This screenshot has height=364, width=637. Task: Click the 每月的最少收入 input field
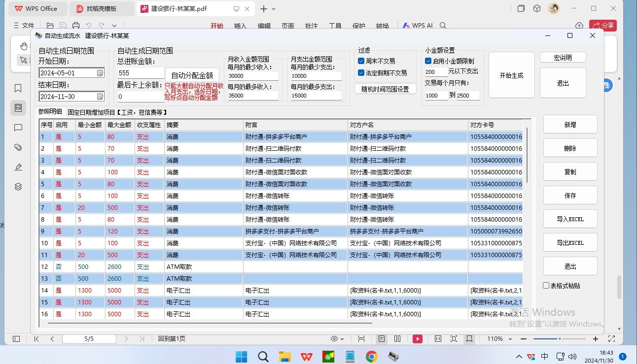252,76
